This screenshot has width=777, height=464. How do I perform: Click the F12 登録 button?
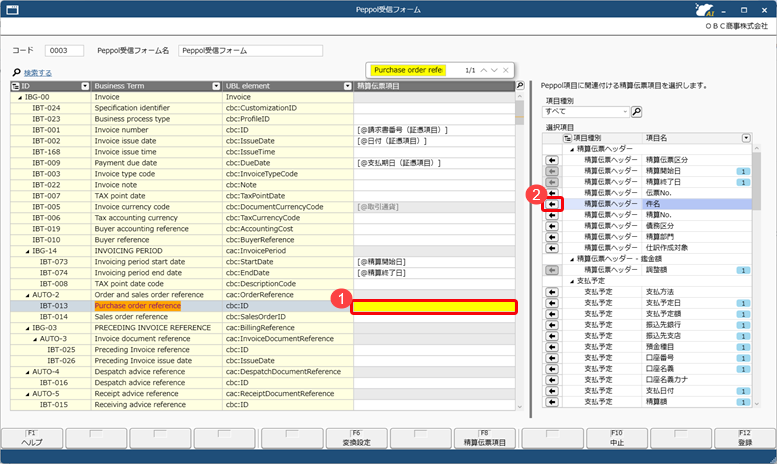click(745, 438)
